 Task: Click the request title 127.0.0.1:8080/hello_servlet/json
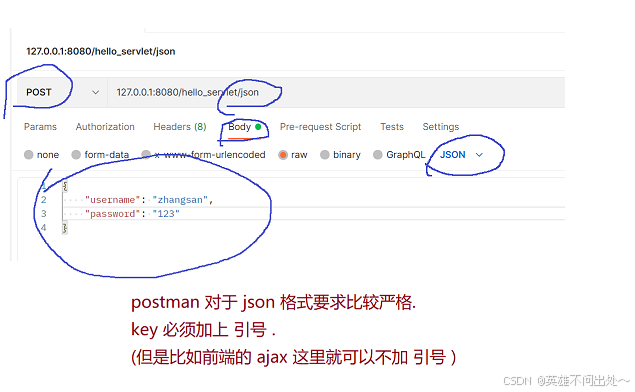(x=101, y=51)
